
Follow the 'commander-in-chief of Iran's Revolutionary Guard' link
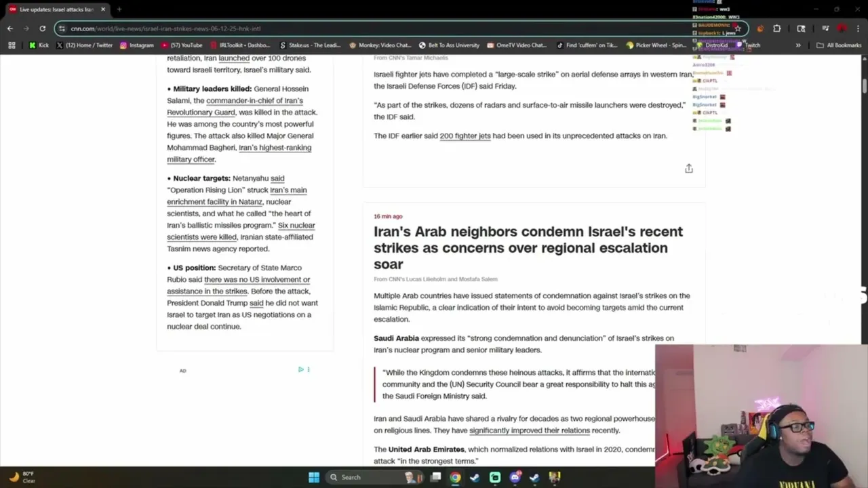click(x=235, y=106)
